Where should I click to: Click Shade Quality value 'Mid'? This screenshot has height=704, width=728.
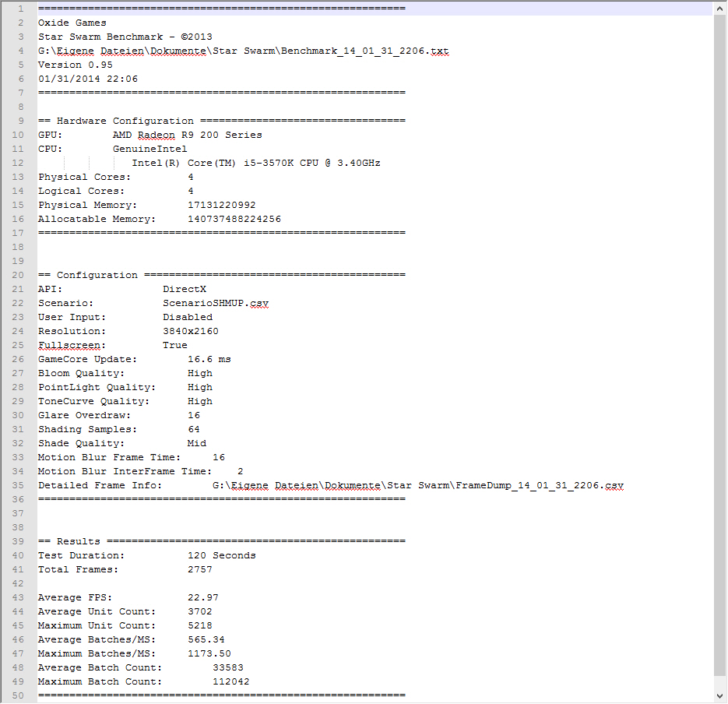coord(197,443)
